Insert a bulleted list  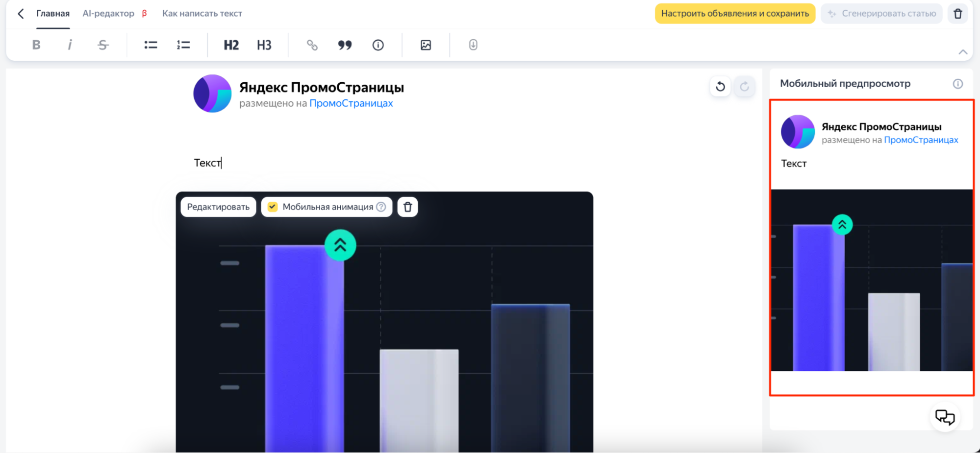[x=151, y=45]
